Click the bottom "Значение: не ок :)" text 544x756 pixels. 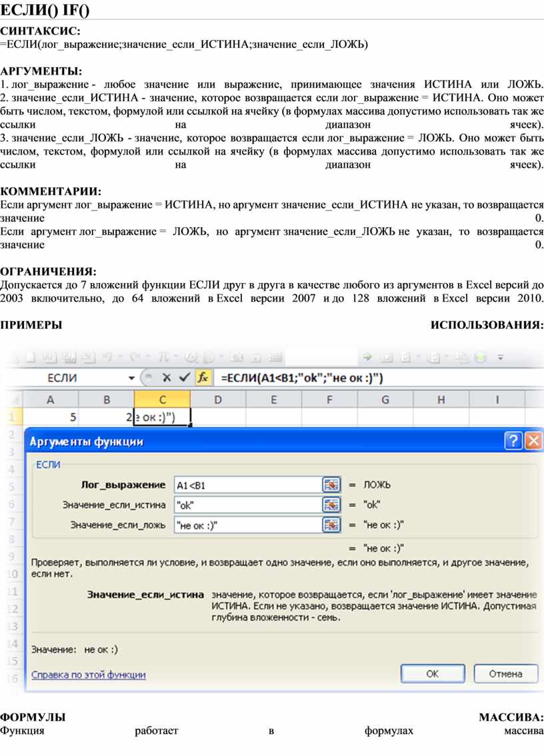[x=75, y=649]
